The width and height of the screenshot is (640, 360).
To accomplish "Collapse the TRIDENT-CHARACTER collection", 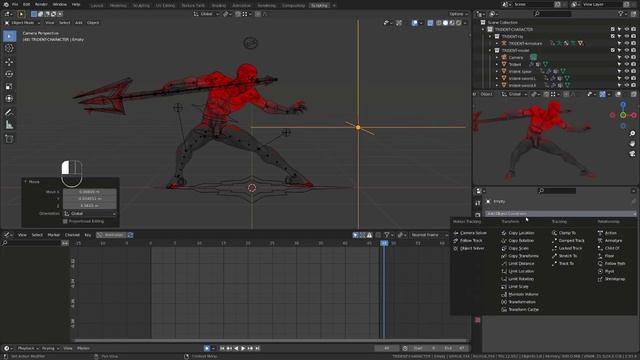I will coord(483,29).
